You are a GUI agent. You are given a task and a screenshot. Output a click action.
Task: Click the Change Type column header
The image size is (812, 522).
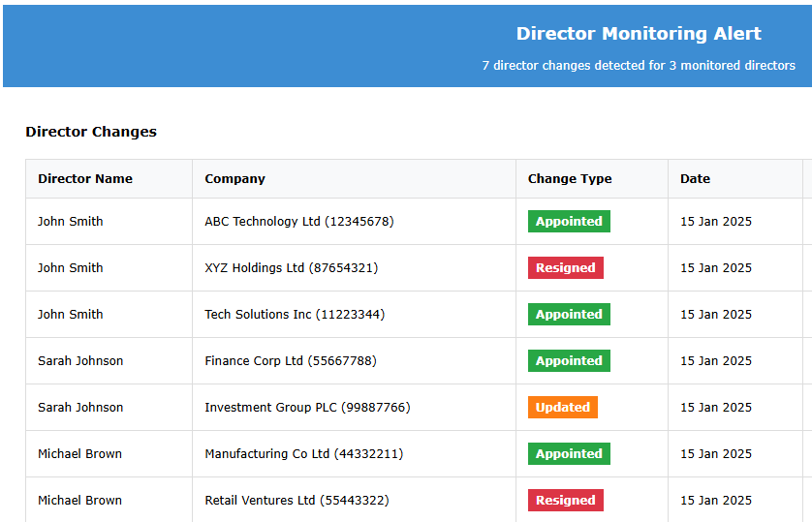coord(570,179)
